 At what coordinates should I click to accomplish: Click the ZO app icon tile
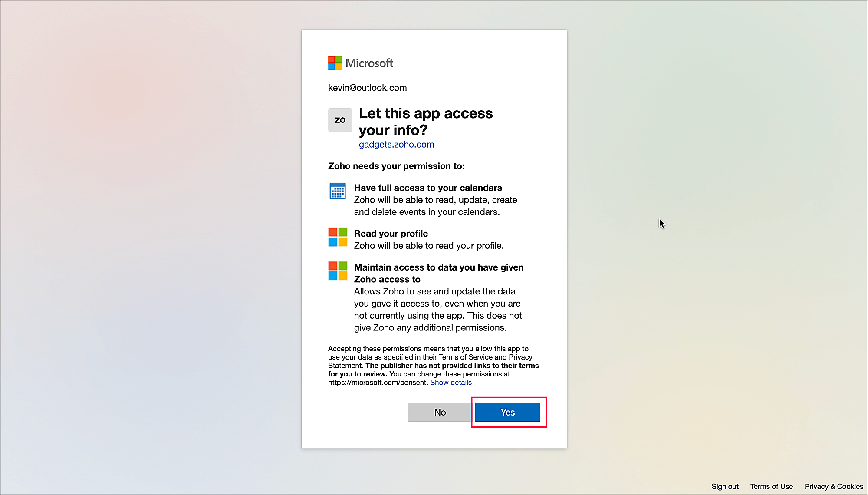(x=340, y=120)
